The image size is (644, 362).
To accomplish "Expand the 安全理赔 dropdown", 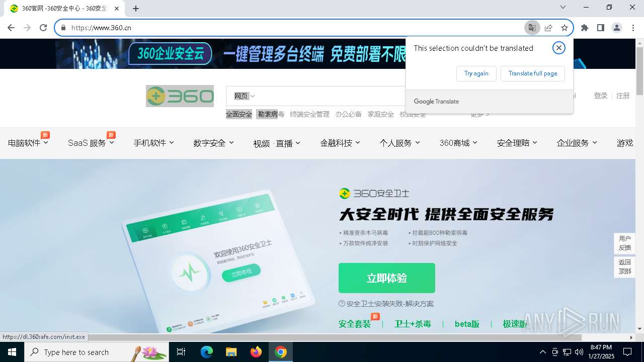I will click(x=517, y=143).
